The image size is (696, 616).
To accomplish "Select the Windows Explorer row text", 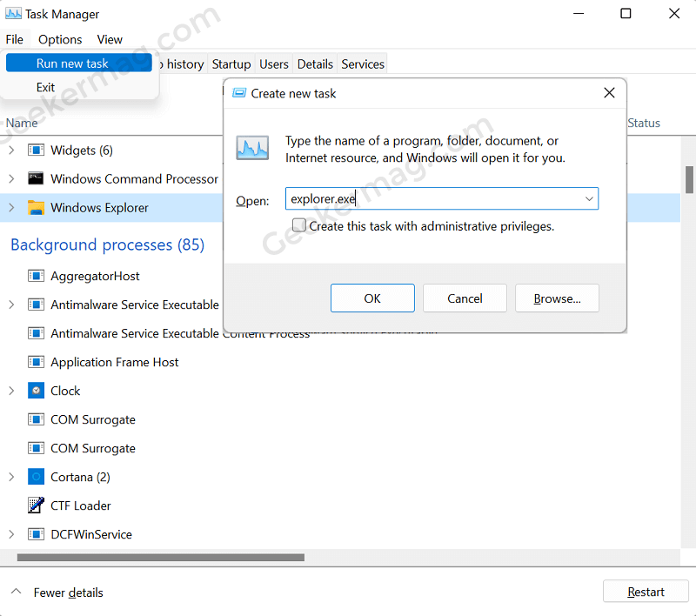I will point(99,208).
